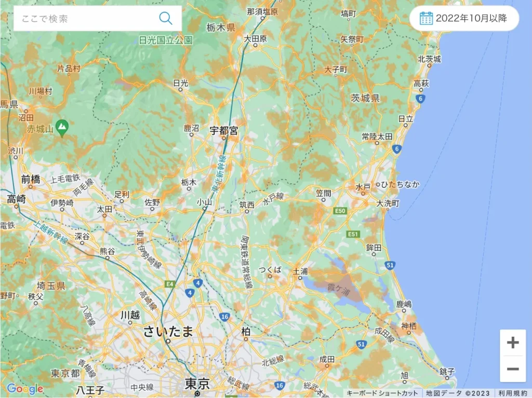The height and width of the screenshot is (398, 532).
Task: Click the 佐野 city label
Action: (152, 202)
